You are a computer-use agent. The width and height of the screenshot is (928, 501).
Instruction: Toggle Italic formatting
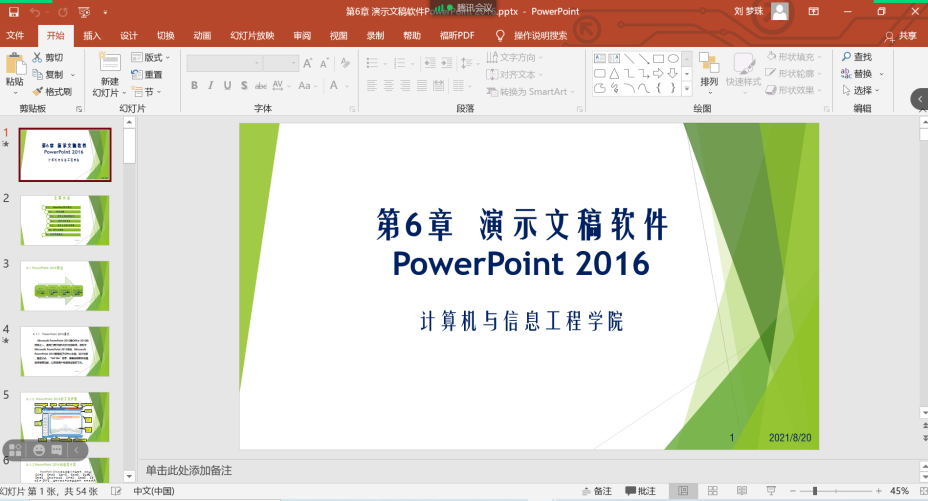[x=211, y=86]
